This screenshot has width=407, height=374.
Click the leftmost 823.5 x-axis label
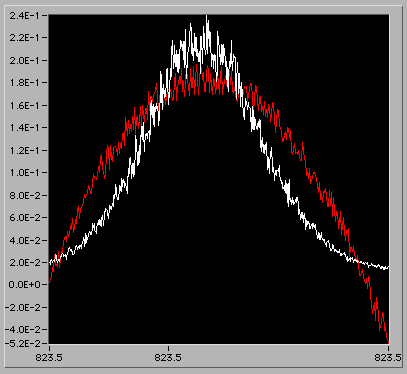pos(49,358)
